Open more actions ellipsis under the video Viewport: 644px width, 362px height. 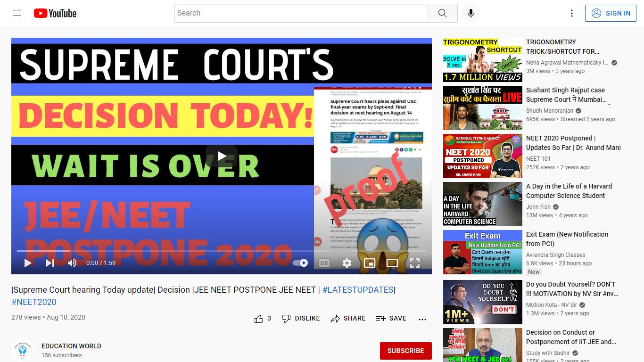(x=422, y=319)
